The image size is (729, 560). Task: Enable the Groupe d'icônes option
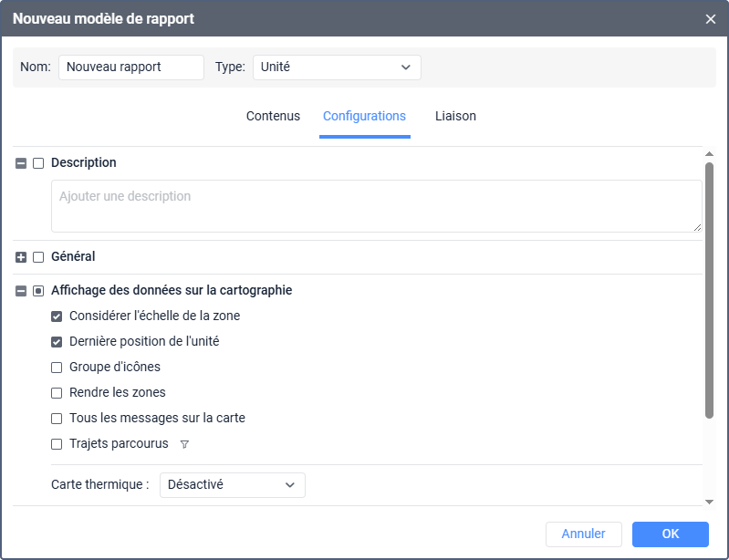point(57,368)
